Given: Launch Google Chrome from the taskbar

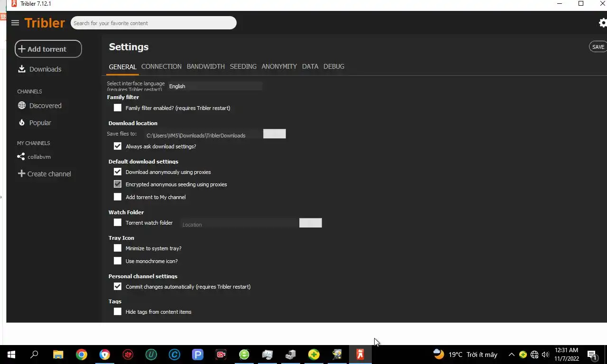Looking at the screenshot, I should [82, 355].
